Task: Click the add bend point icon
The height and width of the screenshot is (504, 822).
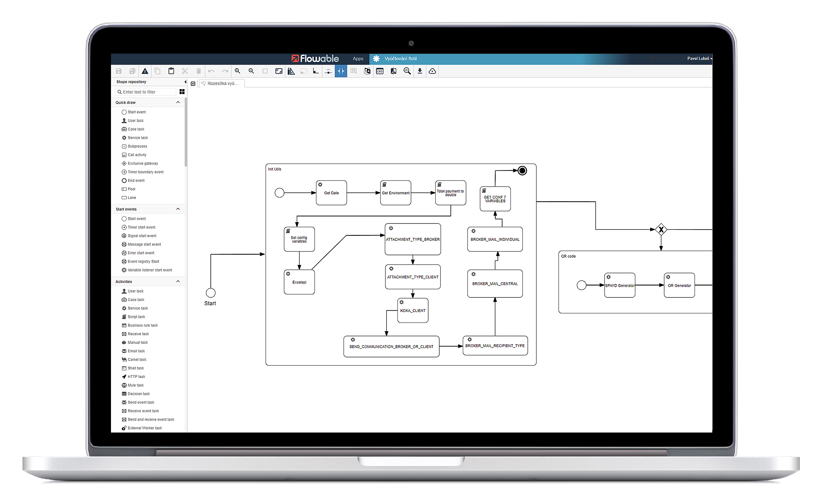Action: (x=316, y=71)
